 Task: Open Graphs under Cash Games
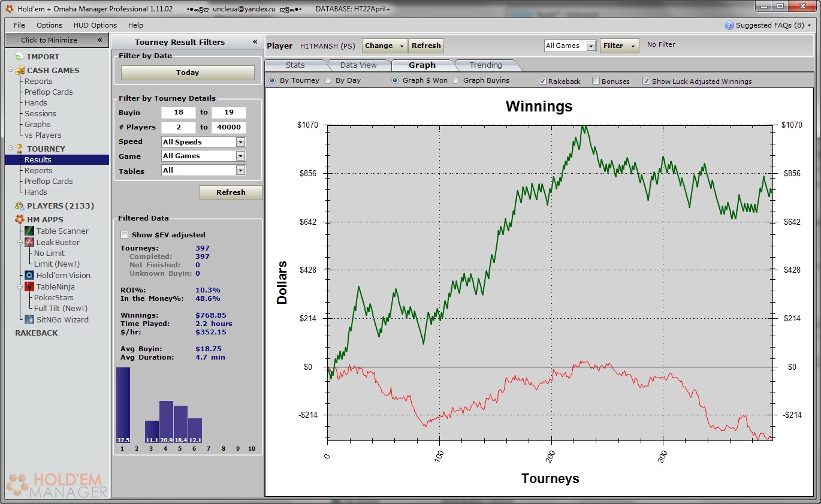[x=37, y=124]
